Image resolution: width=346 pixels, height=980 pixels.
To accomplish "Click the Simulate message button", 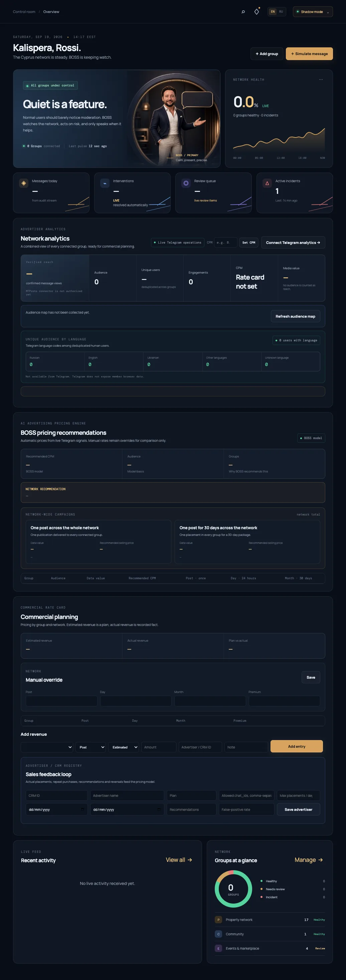I will click(x=309, y=54).
